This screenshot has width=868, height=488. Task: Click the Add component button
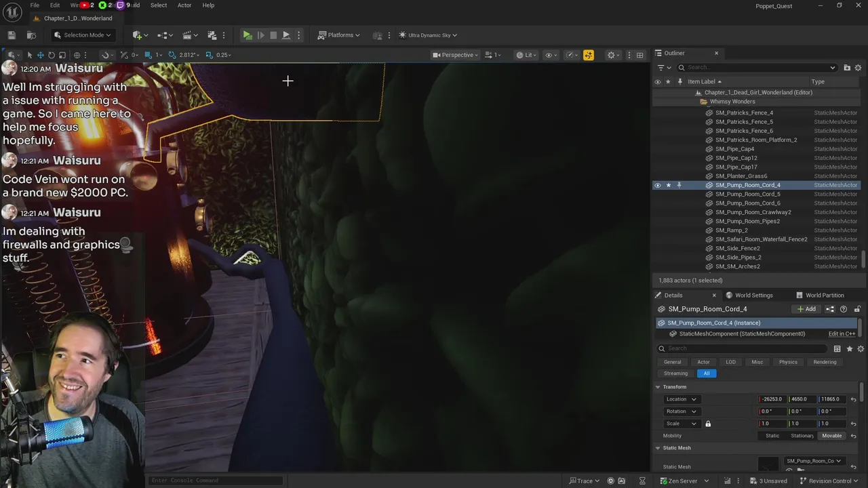point(806,309)
